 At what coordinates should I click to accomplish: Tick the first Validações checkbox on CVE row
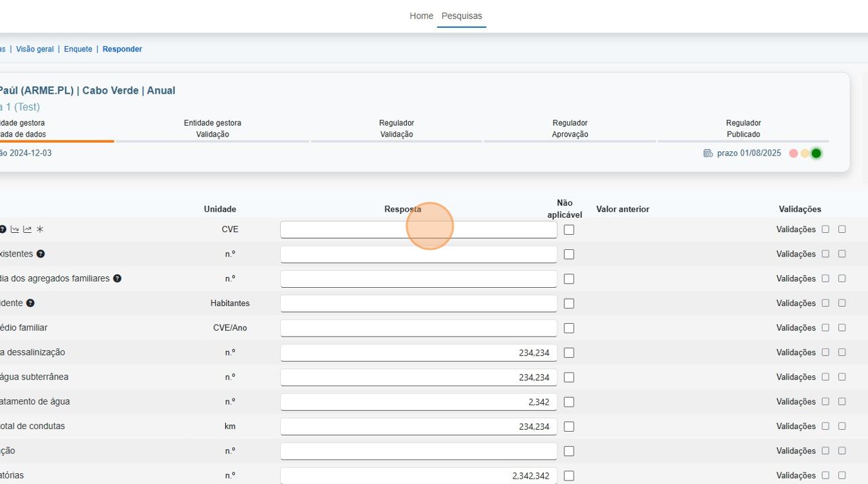(825, 229)
